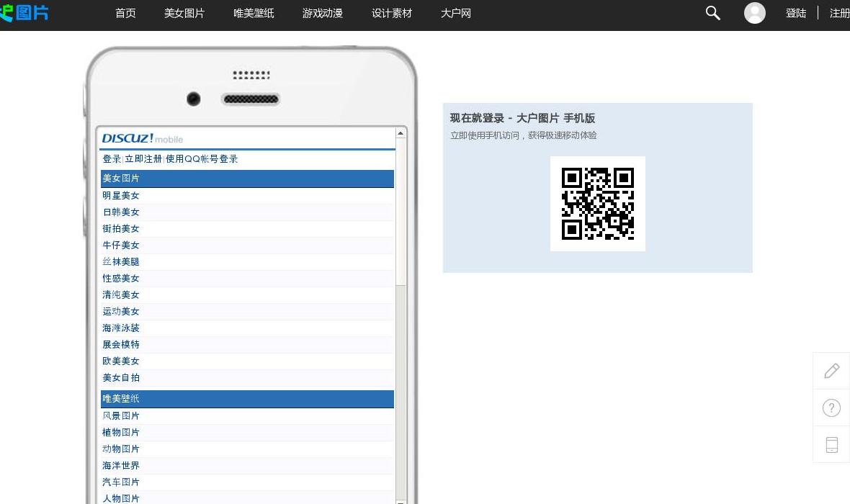Click the phone preview scrollbar thumb
This screenshot has width=850, height=504.
(x=401, y=212)
